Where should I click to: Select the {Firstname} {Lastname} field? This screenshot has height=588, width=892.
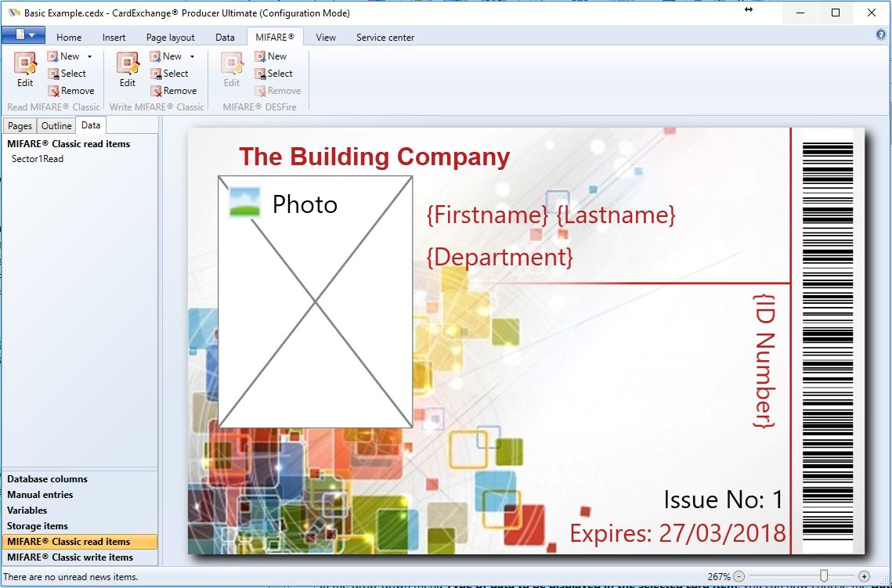click(x=551, y=215)
